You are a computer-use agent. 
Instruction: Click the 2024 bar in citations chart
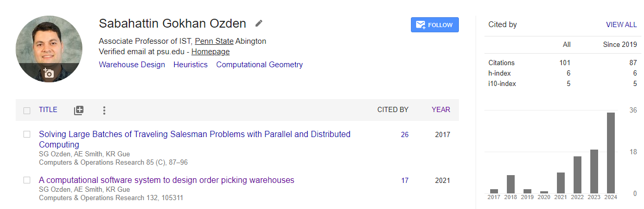[611, 153]
